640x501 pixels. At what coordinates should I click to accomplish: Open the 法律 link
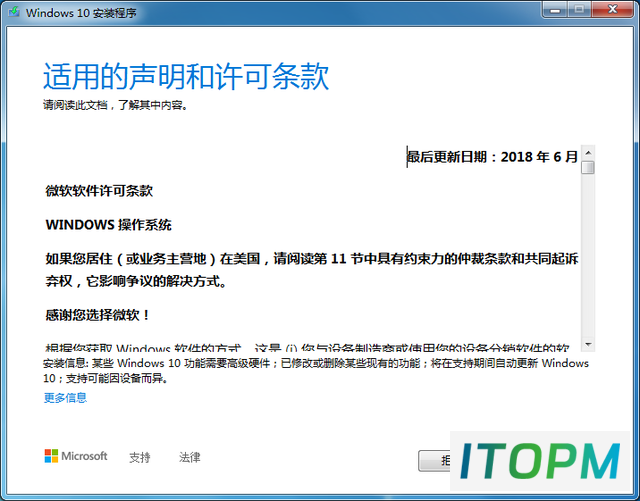pos(189,457)
